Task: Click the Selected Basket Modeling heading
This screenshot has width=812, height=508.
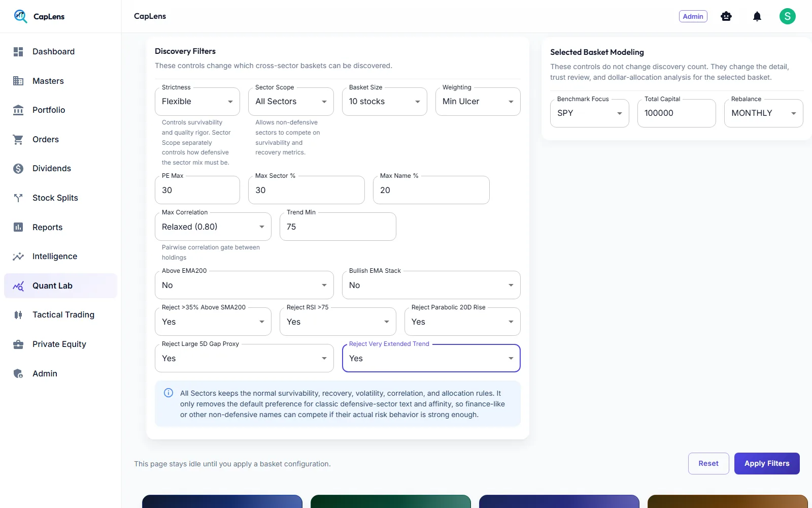Action: click(597, 52)
